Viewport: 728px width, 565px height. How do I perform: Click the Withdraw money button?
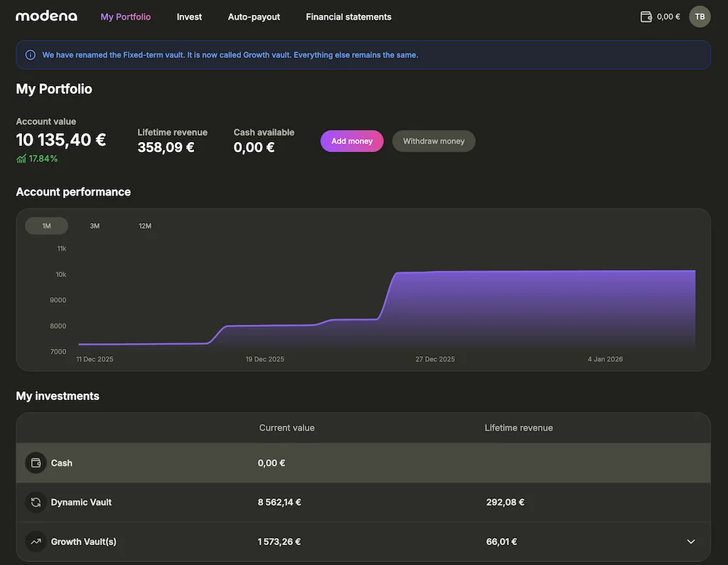tap(434, 141)
